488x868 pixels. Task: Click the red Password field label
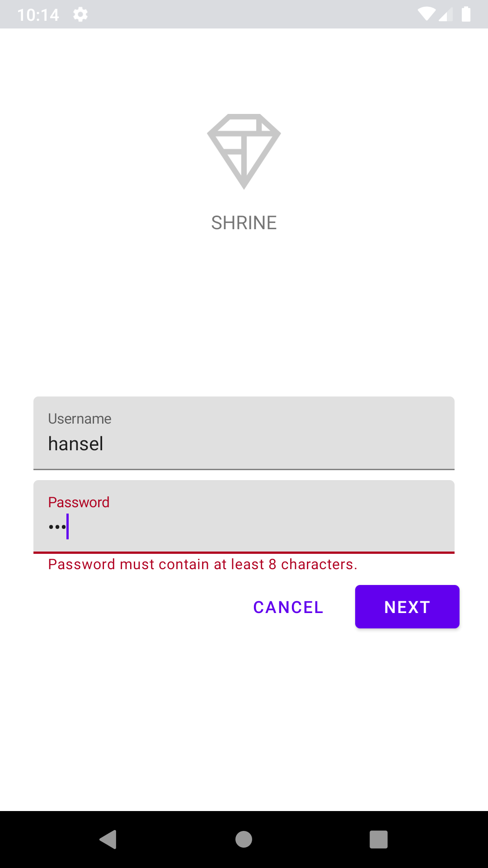click(x=79, y=502)
